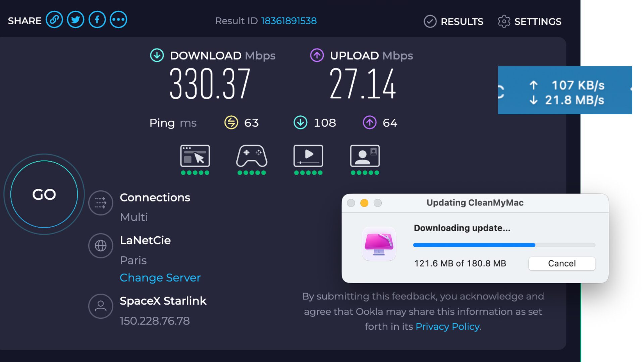Click the gaming controller rating icon

(x=252, y=156)
